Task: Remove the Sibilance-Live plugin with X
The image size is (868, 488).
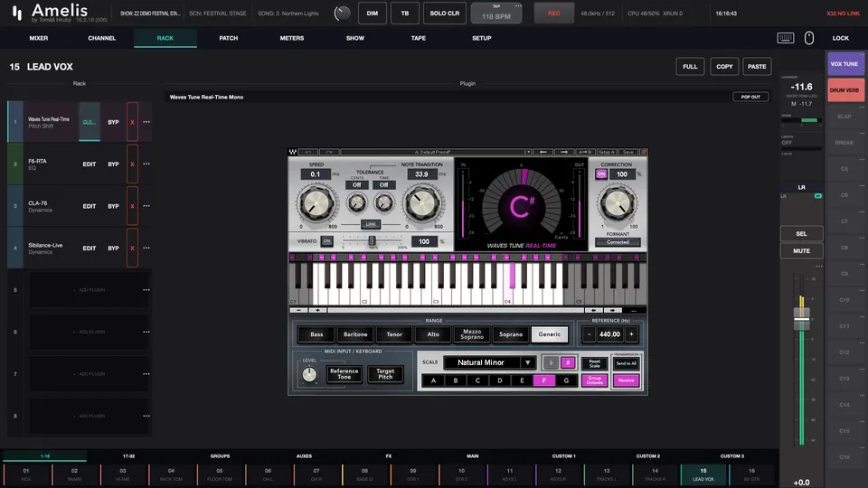Action: 132,248
